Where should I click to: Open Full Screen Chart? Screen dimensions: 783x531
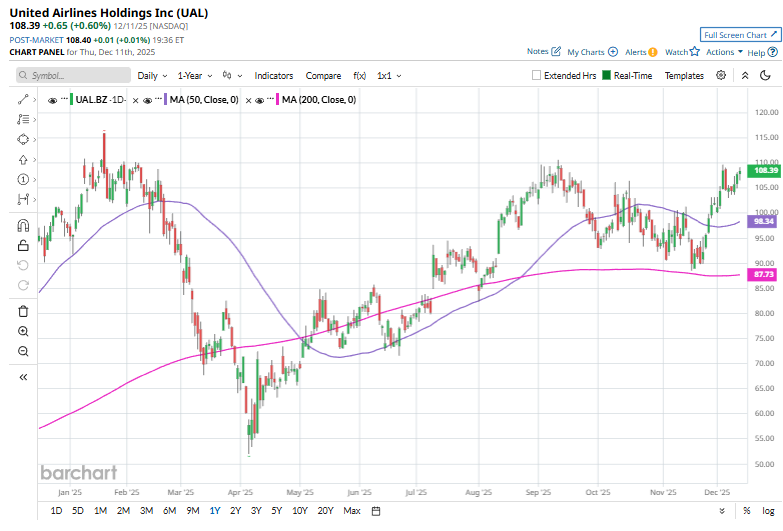coord(735,34)
